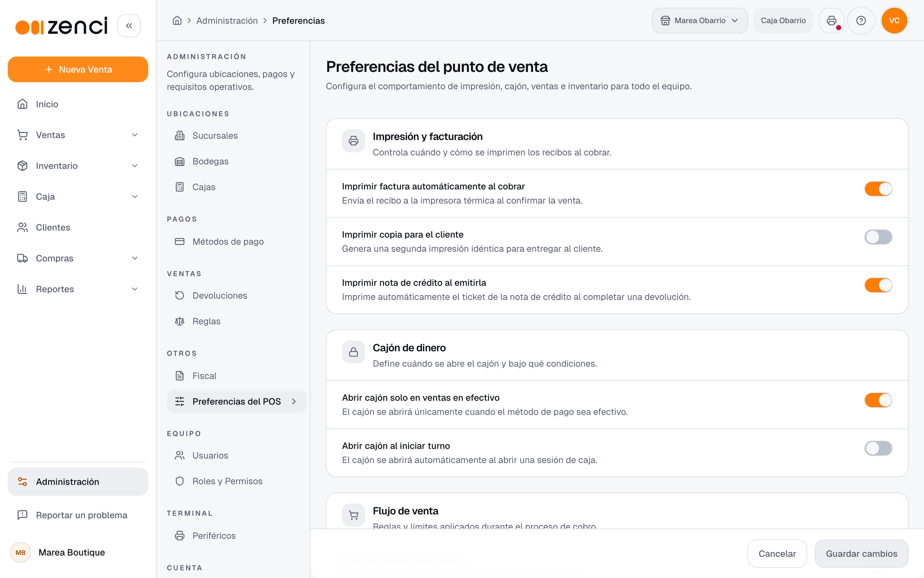
Task: Expand the Inventario sidebar menu
Action: 78,166
